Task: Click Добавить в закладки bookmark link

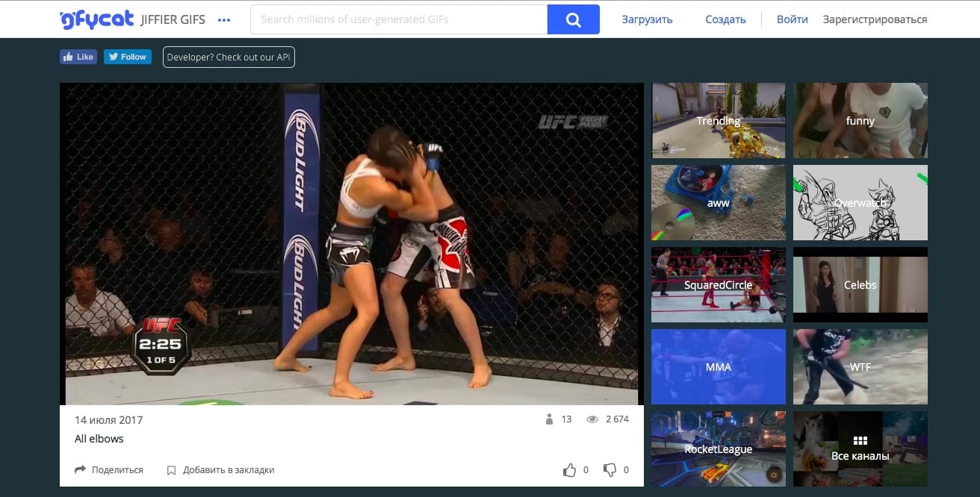Action: 221,470
